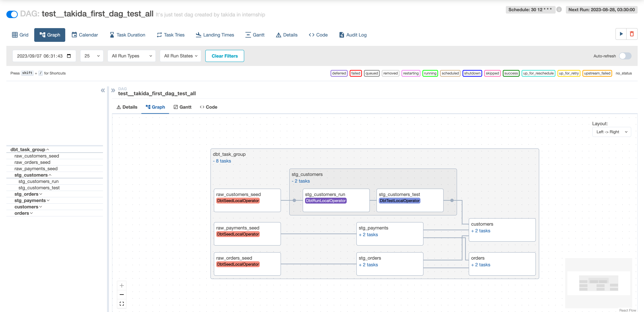
Task: Click the schedule info icon
Action: [559, 10]
